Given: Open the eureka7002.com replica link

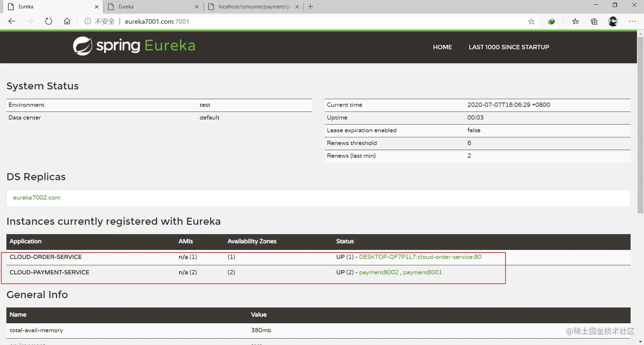Looking at the screenshot, I should pyautogui.click(x=37, y=197).
